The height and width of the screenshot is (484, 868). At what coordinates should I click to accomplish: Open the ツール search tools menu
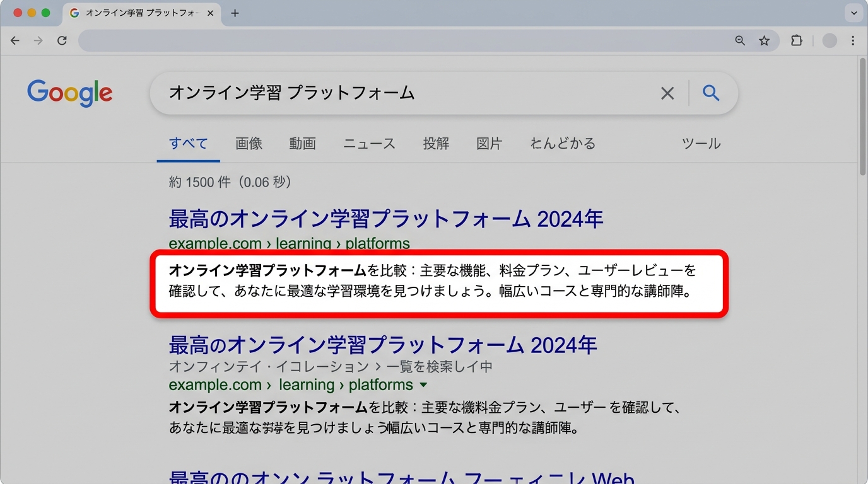701,144
